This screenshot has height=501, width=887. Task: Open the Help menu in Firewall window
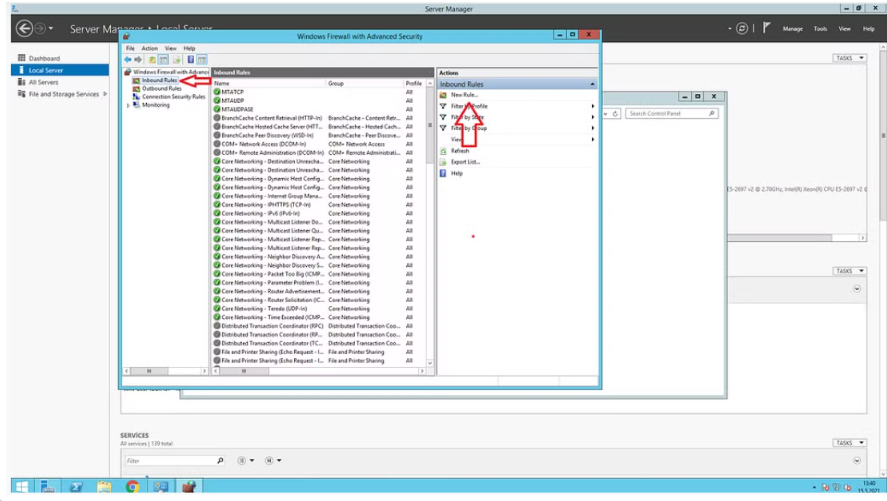click(x=190, y=49)
